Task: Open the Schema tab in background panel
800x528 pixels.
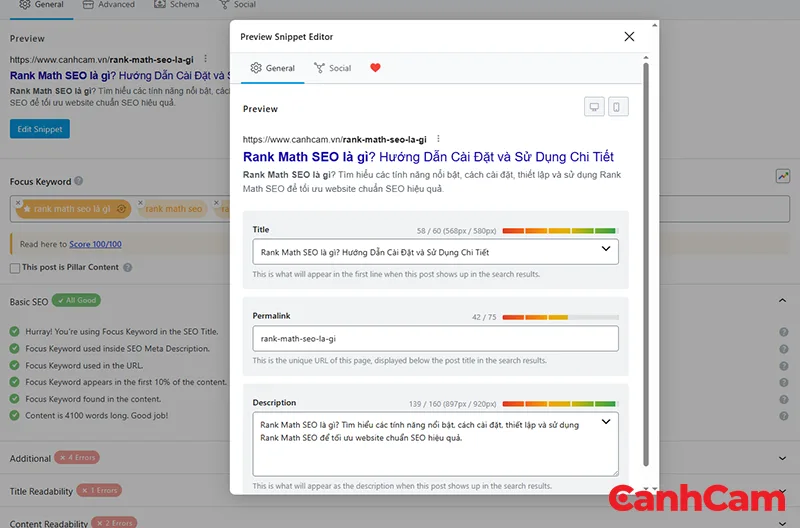Action: 177,5
